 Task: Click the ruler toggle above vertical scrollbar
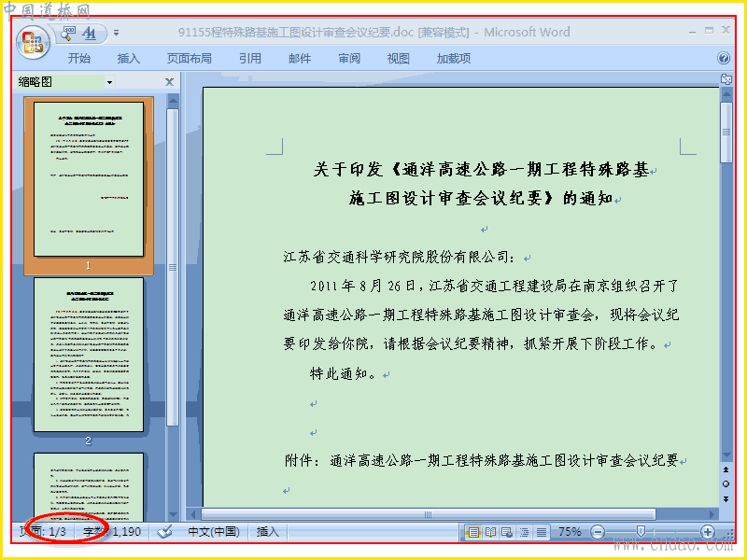coord(726,79)
